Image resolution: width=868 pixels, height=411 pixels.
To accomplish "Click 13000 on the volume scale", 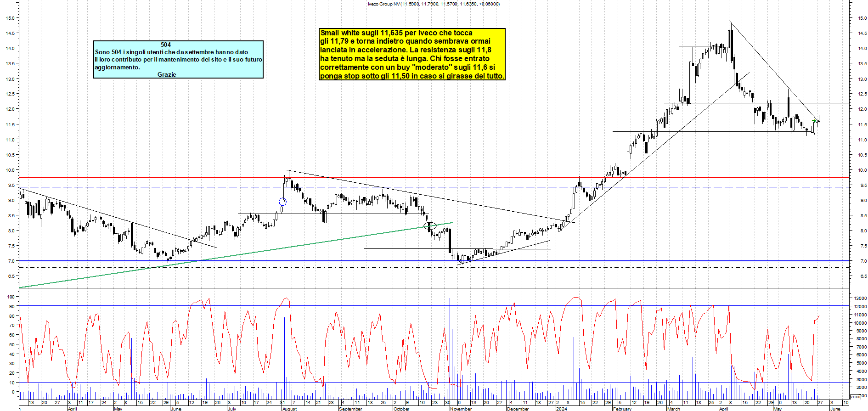I will click(860, 298).
